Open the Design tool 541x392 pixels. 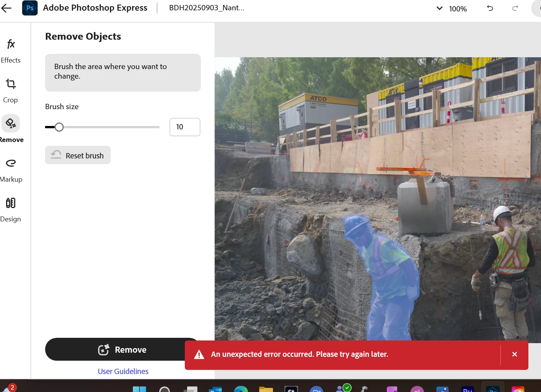11,210
